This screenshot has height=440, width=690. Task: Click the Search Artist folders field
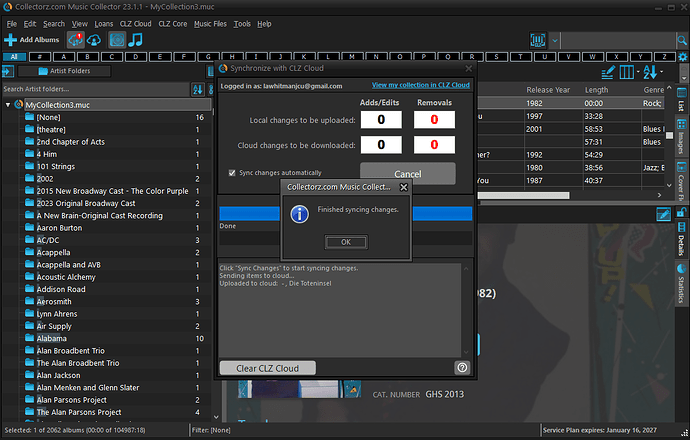(95, 89)
